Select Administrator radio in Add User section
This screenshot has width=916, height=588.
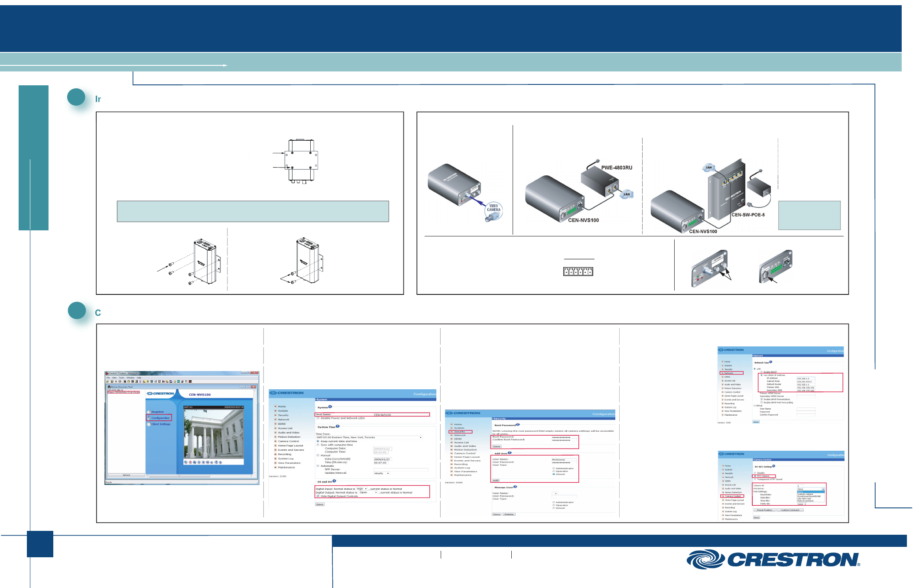pos(554,468)
